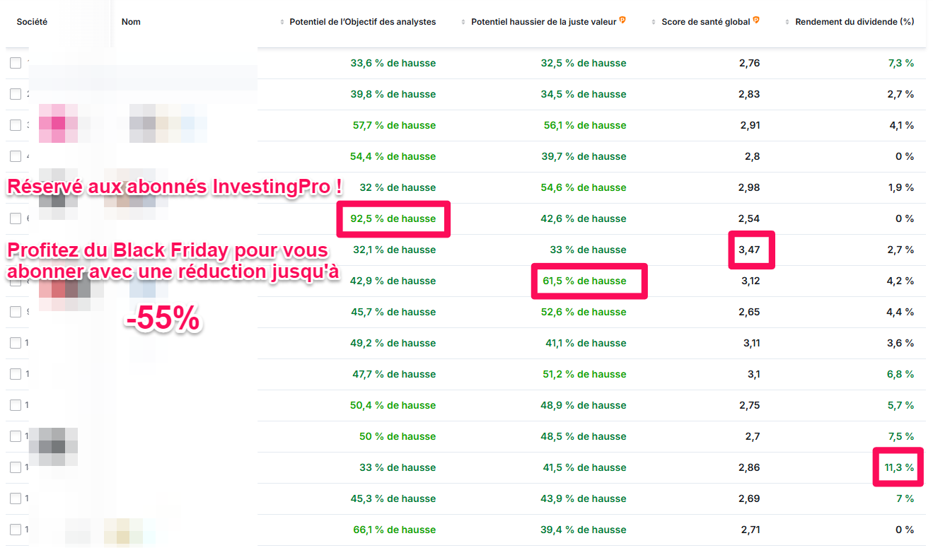Click the Société column header
This screenshot has height=560, width=933.
tap(32, 22)
